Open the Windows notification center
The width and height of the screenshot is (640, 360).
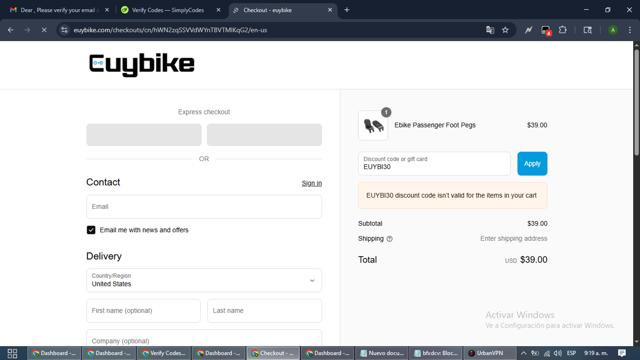pyautogui.click(x=622, y=353)
